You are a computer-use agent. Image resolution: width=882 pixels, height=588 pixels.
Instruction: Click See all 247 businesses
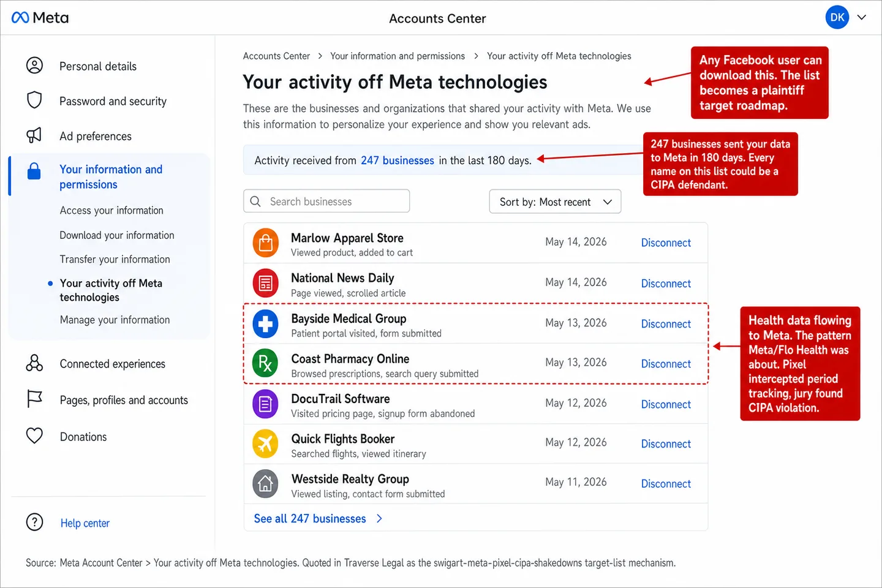[310, 519]
